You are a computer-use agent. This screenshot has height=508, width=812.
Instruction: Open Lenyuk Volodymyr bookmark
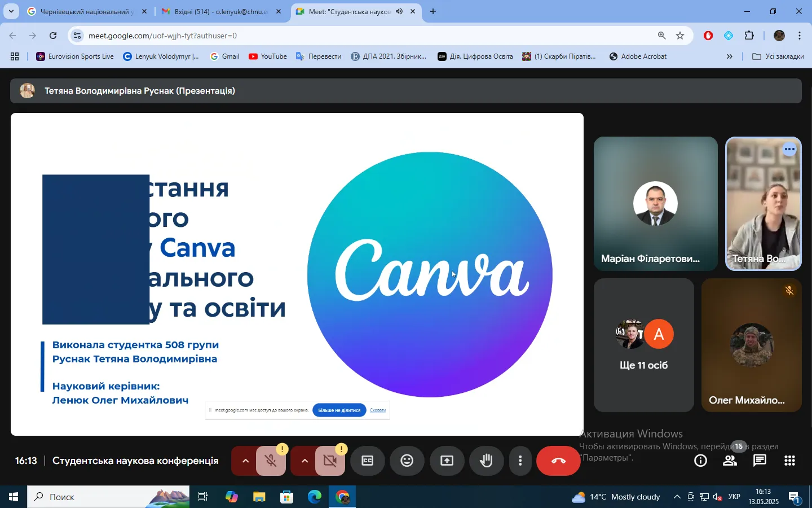[x=161, y=56]
